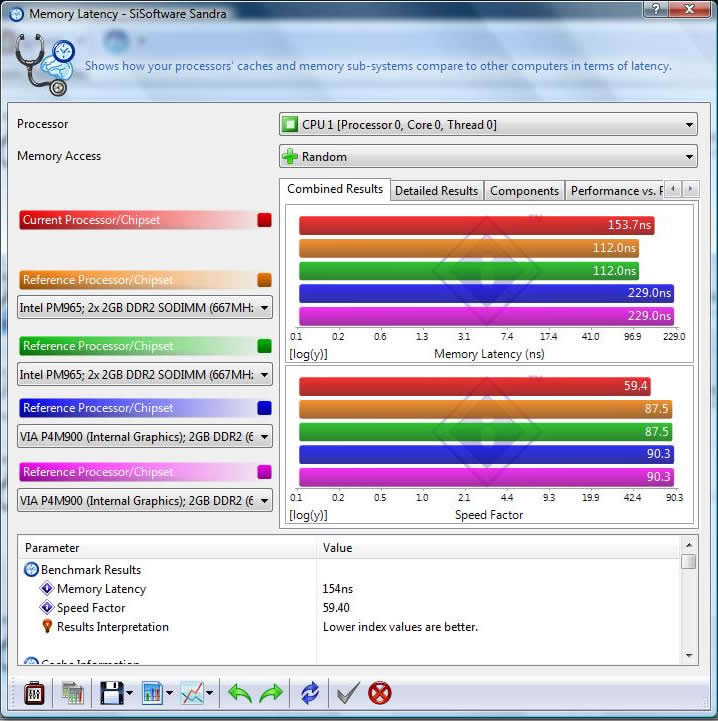Toggle the magenta Reference Processor/Chipset checkbox
This screenshot has height=721, width=718.
click(x=264, y=472)
